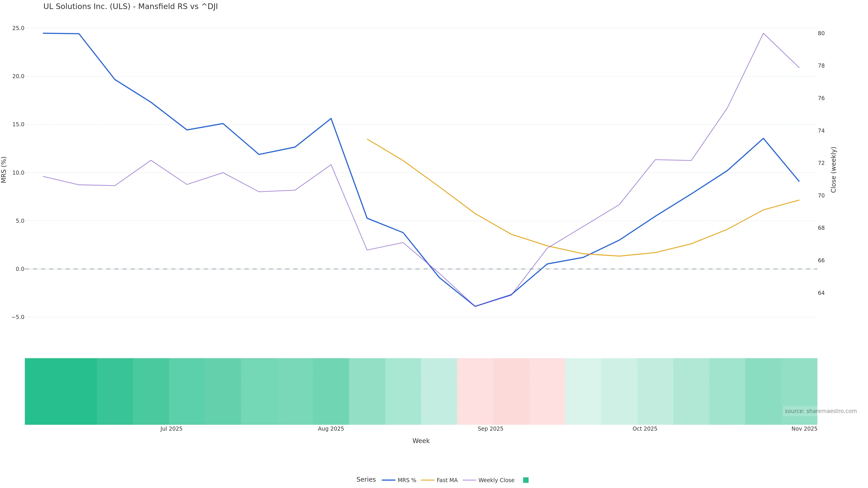Select the Aug 2025 axis label
The width and height of the screenshot is (868, 488).
331,429
